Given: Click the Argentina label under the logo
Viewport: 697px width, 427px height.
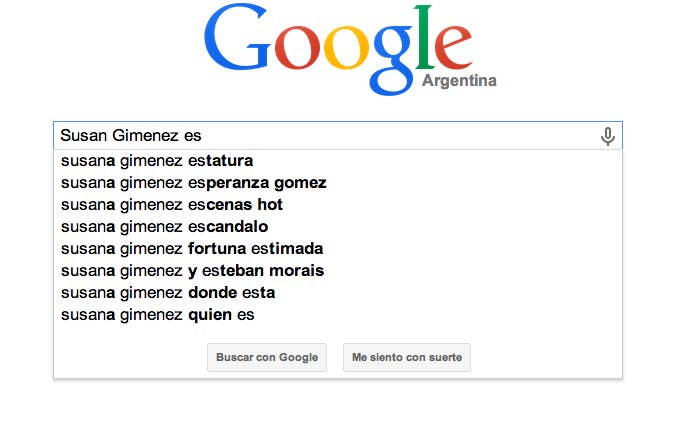Looking at the screenshot, I should click(x=459, y=81).
